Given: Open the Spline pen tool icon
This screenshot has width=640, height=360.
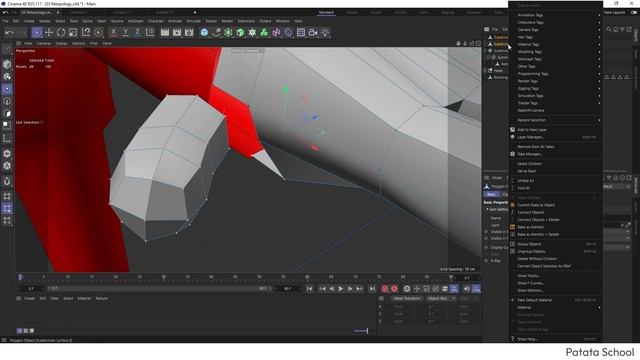Looking at the screenshot, I should [216, 32].
